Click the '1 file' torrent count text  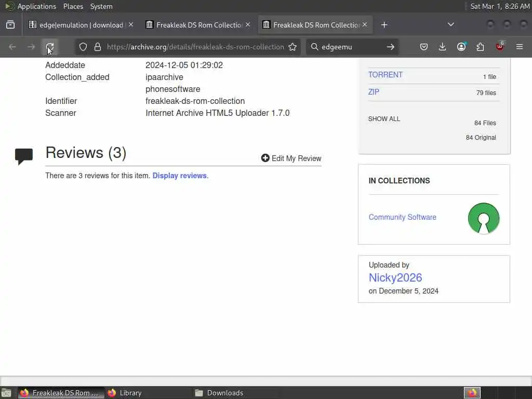[489, 77]
